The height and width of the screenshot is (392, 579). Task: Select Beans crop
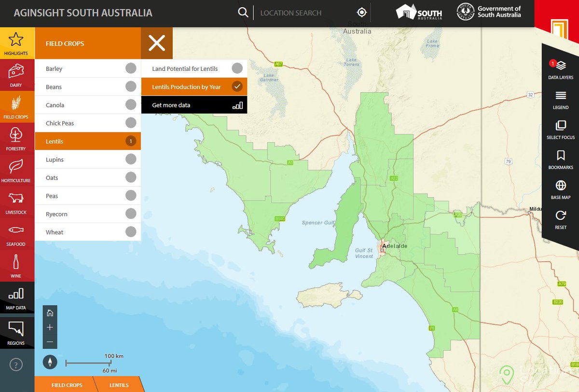coord(88,87)
